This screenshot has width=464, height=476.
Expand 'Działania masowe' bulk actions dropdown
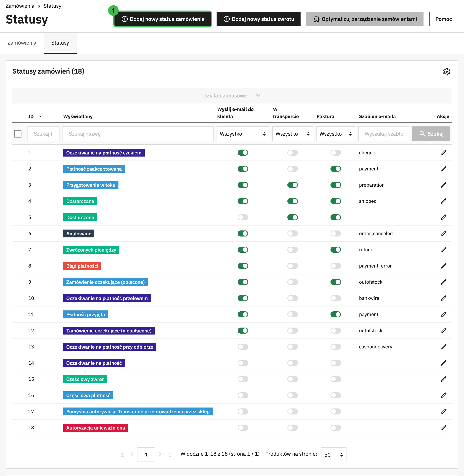tap(232, 96)
